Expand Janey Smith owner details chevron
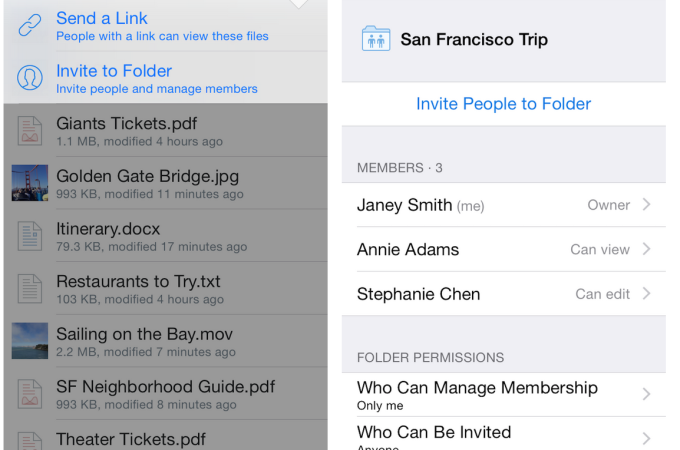Viewport: 680px width, 450px height. click(x=647, y=205)
